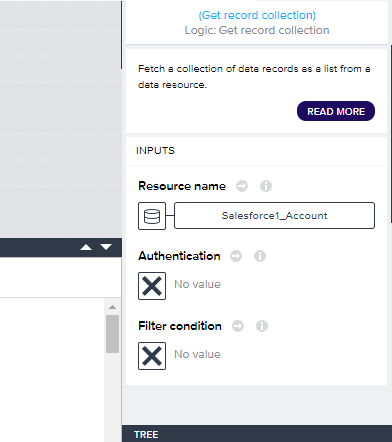Click scrollbar up arrow in lower panel
Image resolution: width=392 pixels, height=442 pixels.
coord(113,307)
